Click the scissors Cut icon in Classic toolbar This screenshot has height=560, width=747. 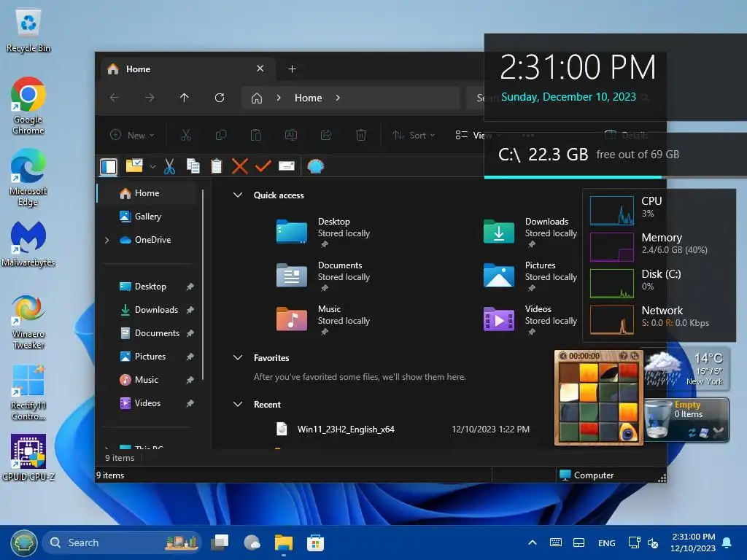tap(169, 166)
